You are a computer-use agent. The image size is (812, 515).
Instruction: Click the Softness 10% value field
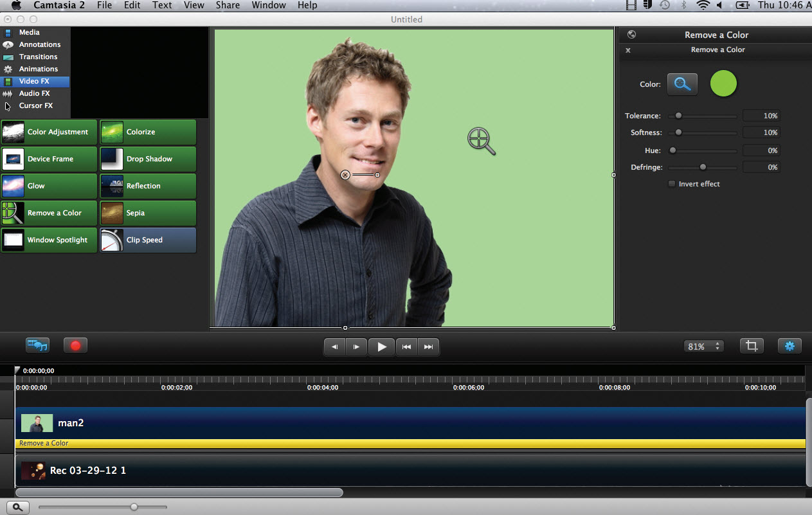click(x=761, y=132)
